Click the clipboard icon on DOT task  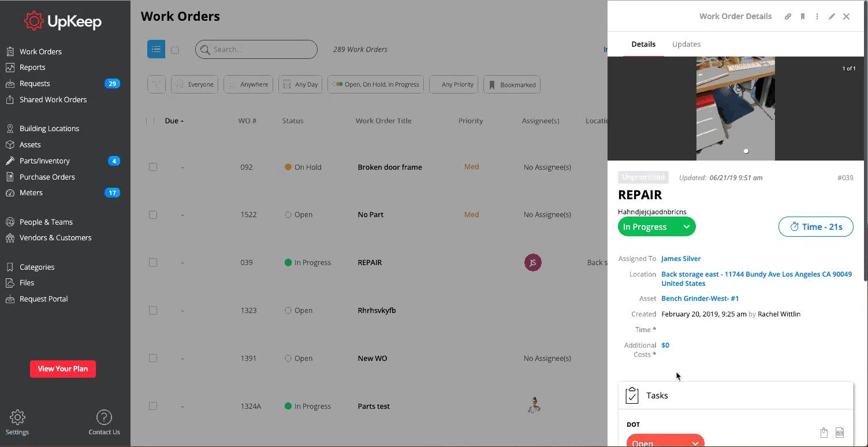click(x=824, y=433)
